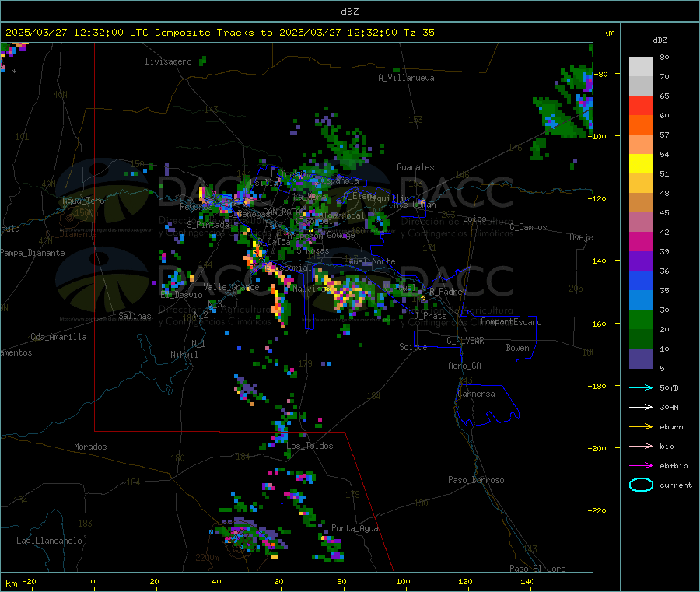Choose the green 20–30 dBZ swatch
The image size is (700, 592).
click(641, 320)
